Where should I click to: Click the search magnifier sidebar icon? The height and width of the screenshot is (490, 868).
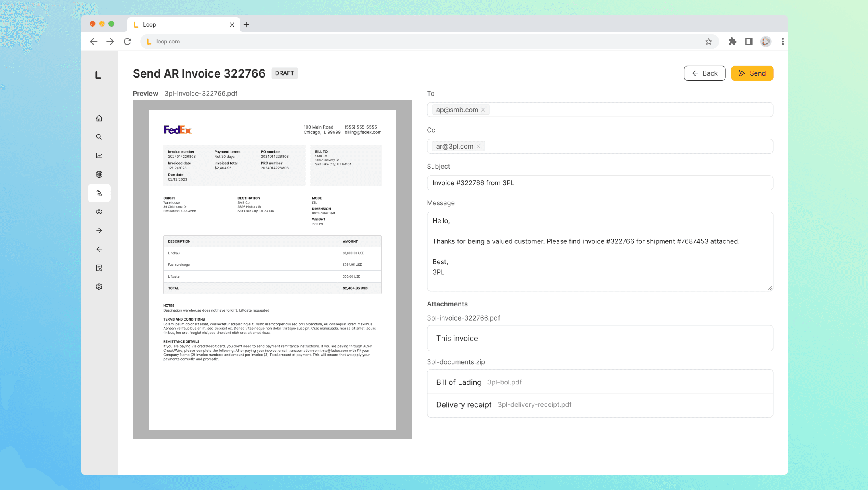[99, 137]
